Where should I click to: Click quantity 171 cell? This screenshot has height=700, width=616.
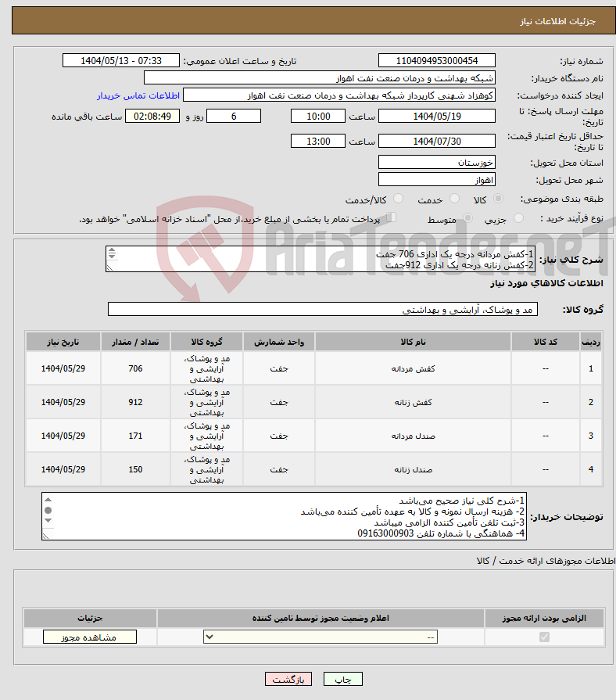click(x=135, y=436)
